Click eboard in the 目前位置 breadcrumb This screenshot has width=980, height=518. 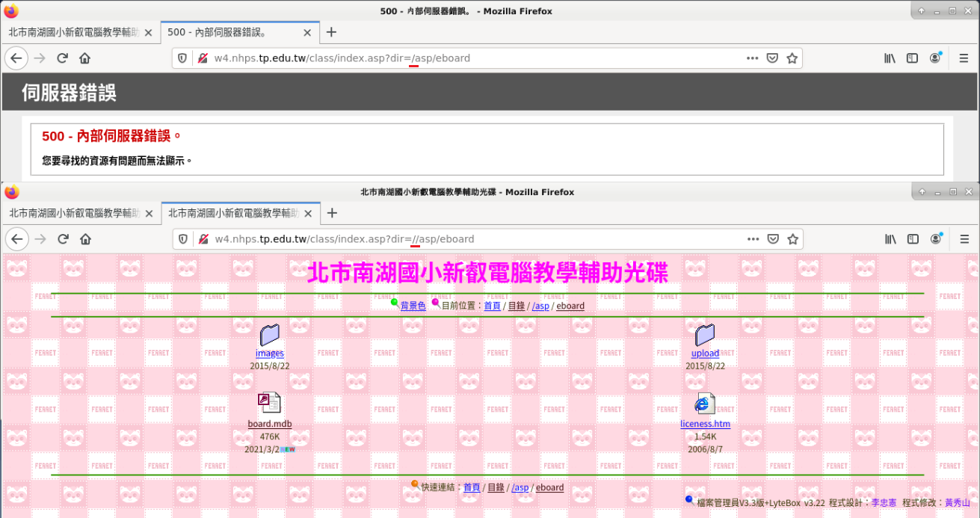click(x=570, y=306)
